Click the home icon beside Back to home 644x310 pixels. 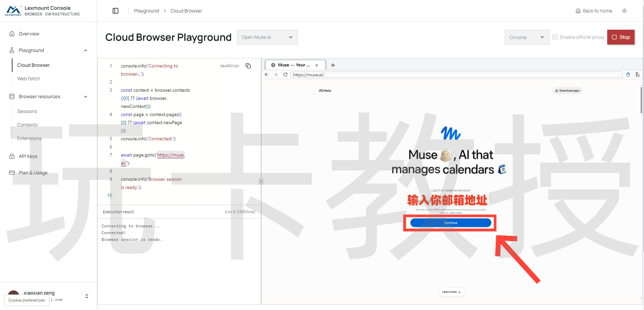578,11
